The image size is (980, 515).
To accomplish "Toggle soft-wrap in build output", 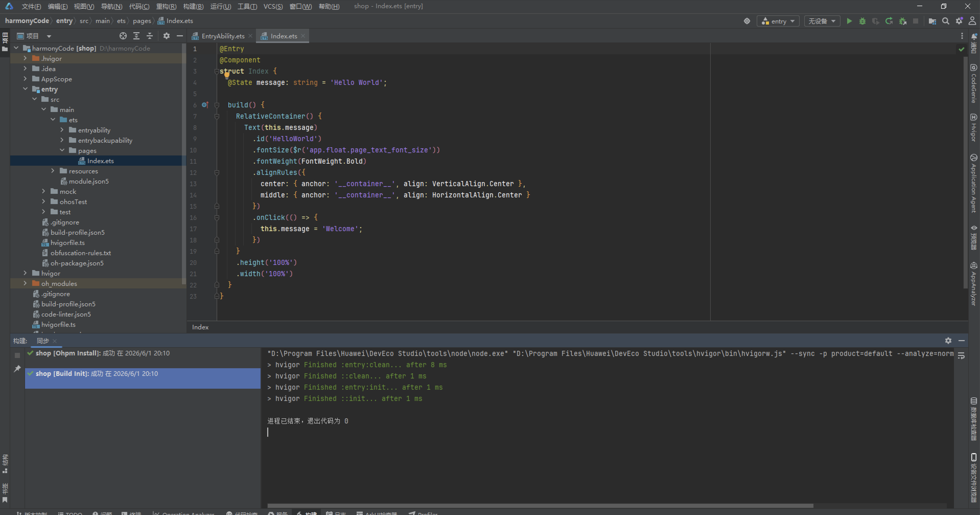I will [x=961, y=356].
